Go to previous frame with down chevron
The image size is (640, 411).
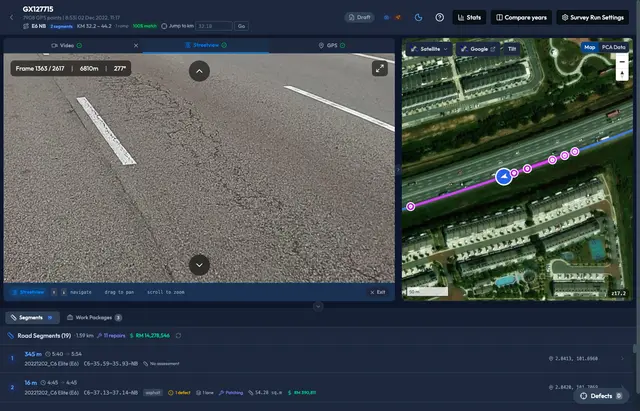(199, 265)
